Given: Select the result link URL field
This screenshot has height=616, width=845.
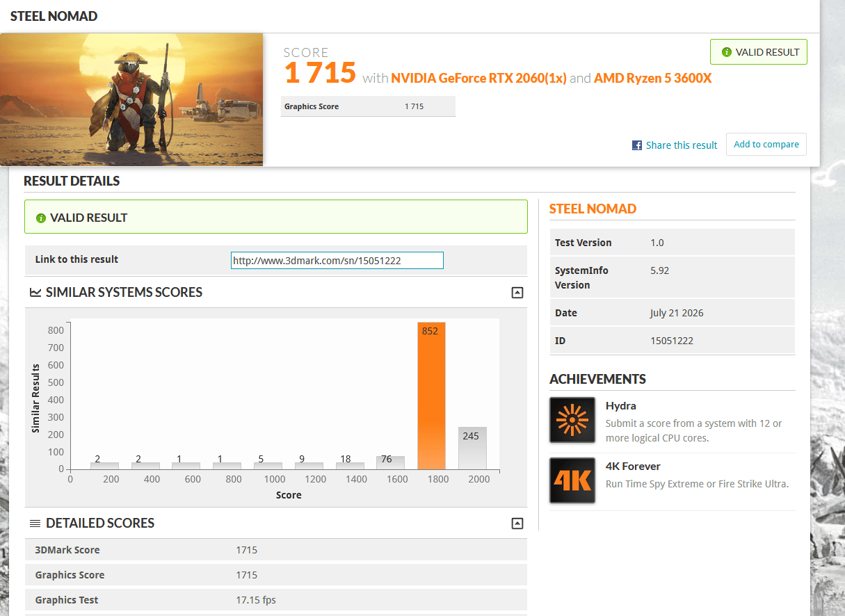Looking at the screenshot, I should [x=337, y=261].
